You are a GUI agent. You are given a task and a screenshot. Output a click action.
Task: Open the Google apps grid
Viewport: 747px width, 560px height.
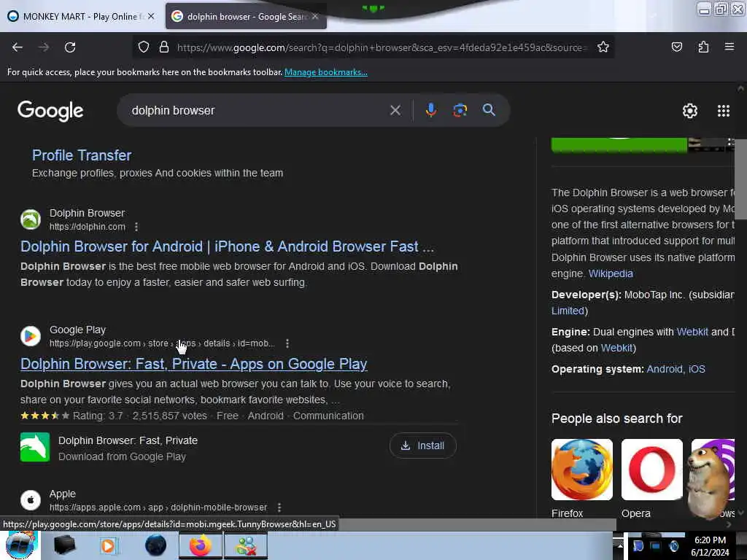point(723,111)
